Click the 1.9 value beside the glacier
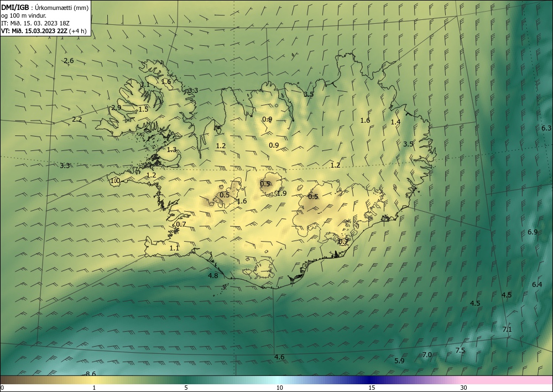Screen dimensions: 553x392 coord(282,193)
